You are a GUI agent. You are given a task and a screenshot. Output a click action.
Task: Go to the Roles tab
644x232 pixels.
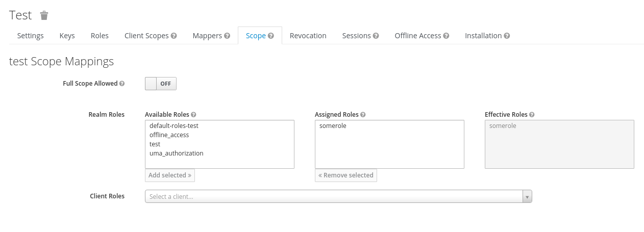[x=100, y=36]
